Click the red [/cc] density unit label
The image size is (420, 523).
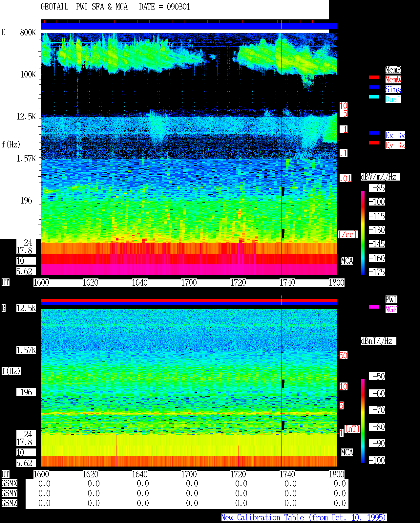click(348, 235)
